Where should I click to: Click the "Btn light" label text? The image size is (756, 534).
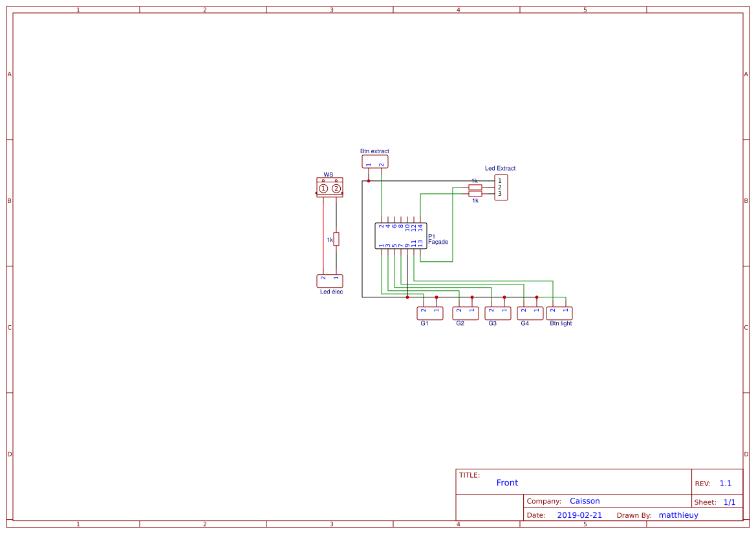(561, 323)
